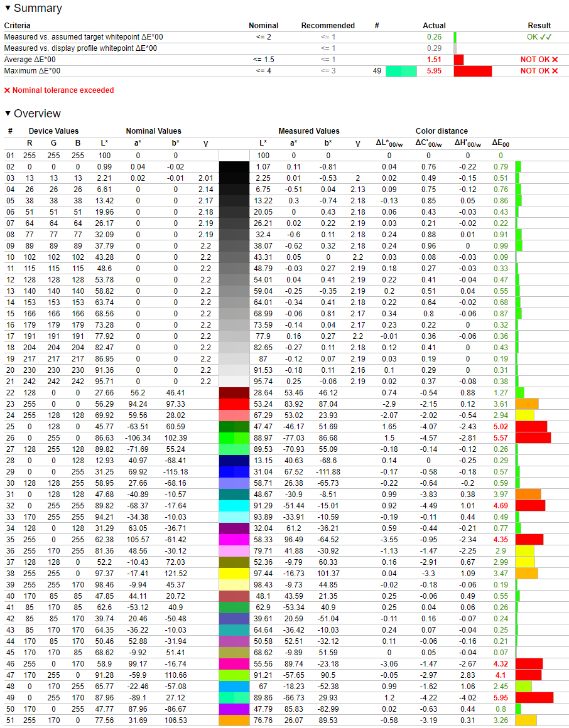Click the NOT OK cross for Maximum ΔE*00
The image size is (569, 728).
555,70
